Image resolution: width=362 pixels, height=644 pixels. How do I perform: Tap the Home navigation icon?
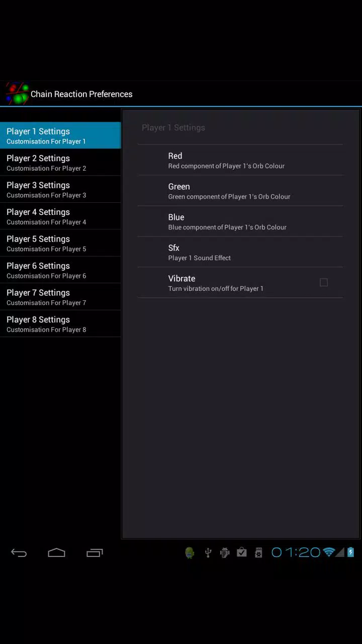click(56, 553)
